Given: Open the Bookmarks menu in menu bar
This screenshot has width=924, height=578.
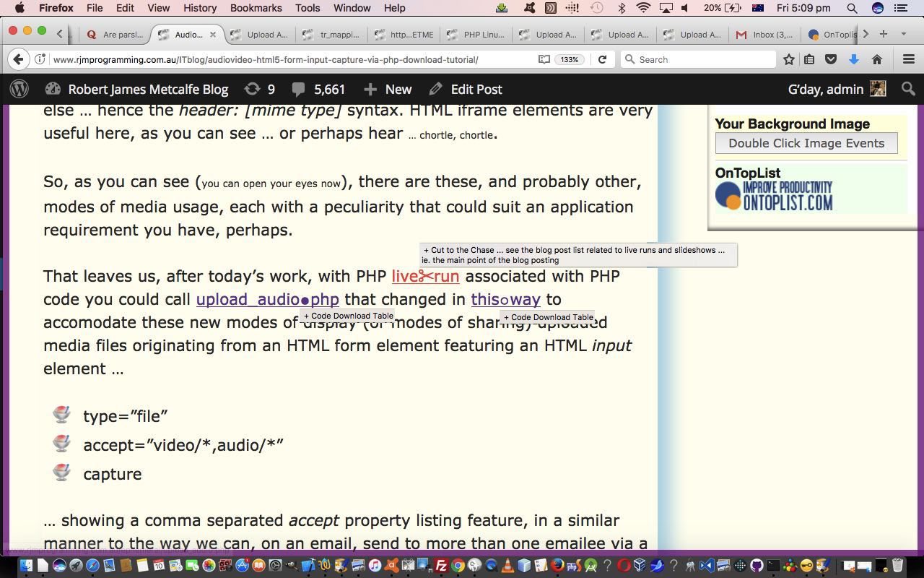Looking at the screenshot, I should [x=256, y=8].
